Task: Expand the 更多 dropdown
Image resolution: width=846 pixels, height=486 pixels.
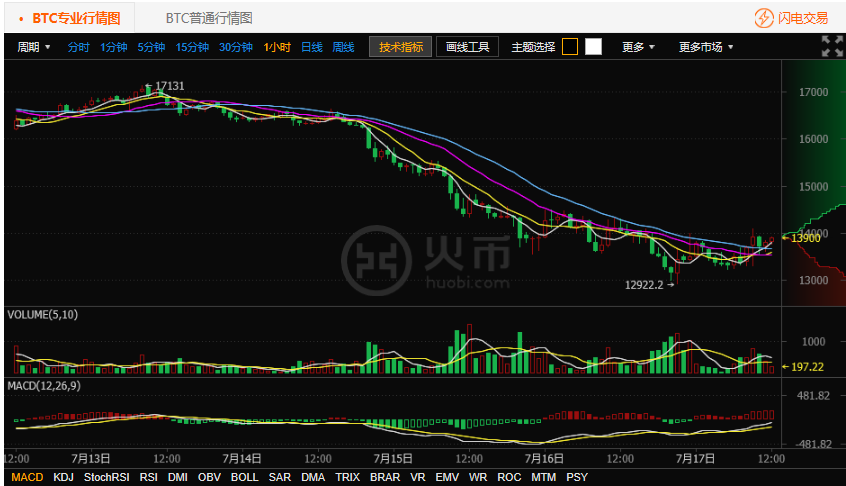Action: tap(638, 47)
